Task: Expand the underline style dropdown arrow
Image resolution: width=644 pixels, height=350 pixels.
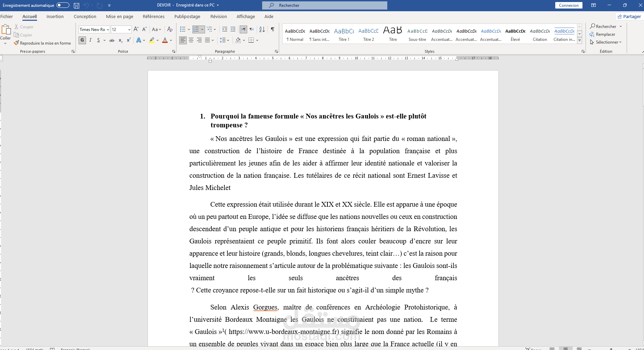Action: 104,40
